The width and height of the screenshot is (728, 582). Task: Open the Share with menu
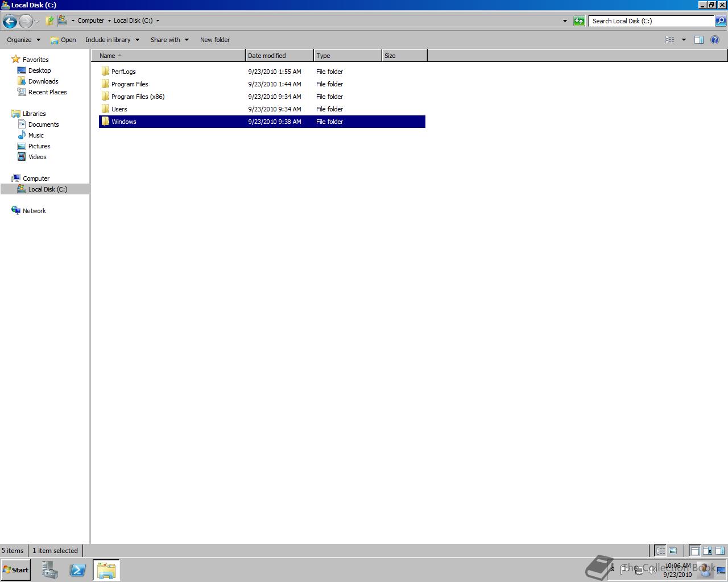coord(169,40)
